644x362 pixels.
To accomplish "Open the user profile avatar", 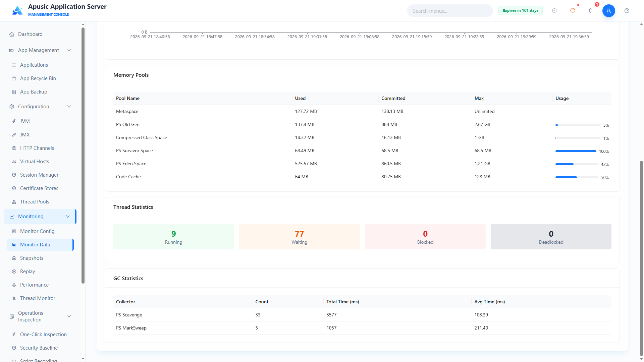I will pyautogui.click(x=609, y=11).
